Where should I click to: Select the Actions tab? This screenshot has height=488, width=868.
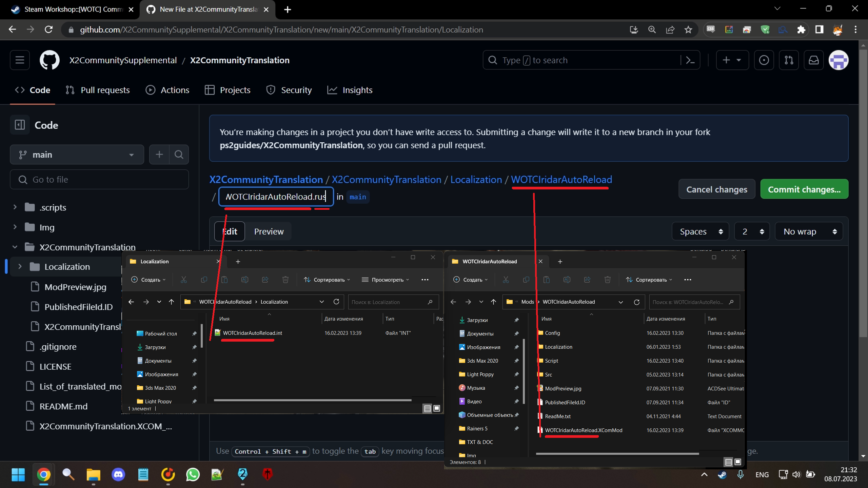pyautogui.click(x=175, y=90)
